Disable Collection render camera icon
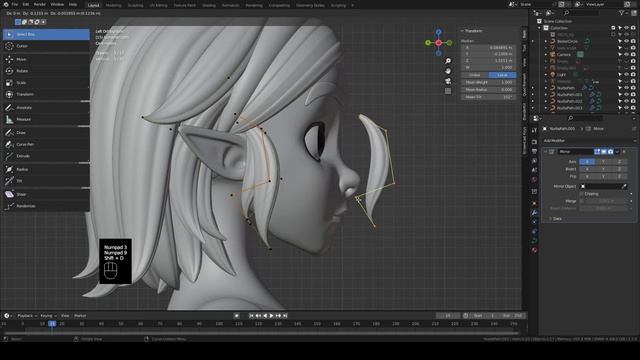The width and height of the screenshot is (640, 360). pos(633,28)
